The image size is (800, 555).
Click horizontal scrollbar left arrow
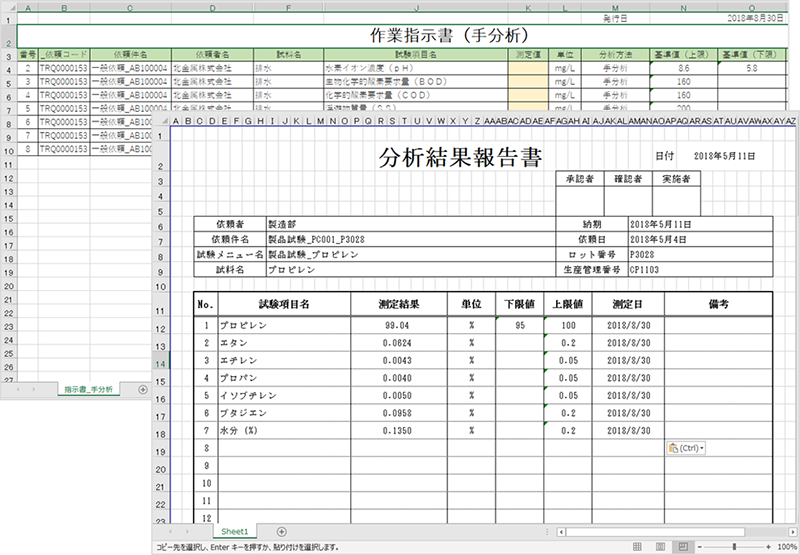point(561,532)
